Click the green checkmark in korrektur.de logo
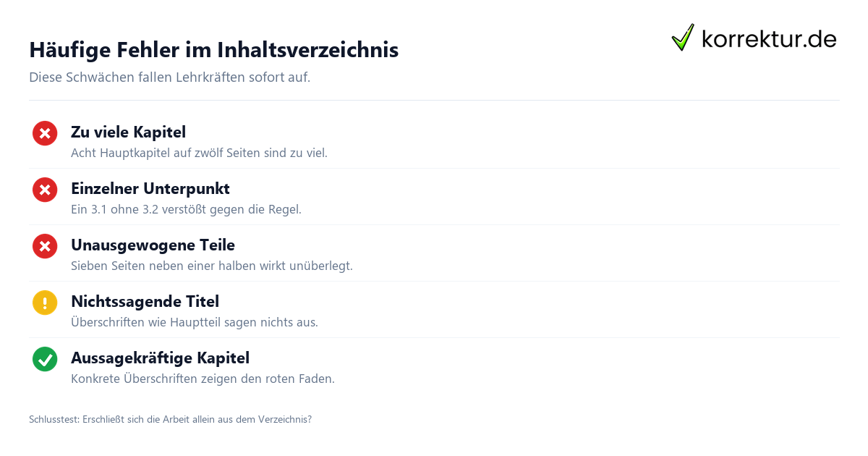The image size is (868, 456). 683,38
